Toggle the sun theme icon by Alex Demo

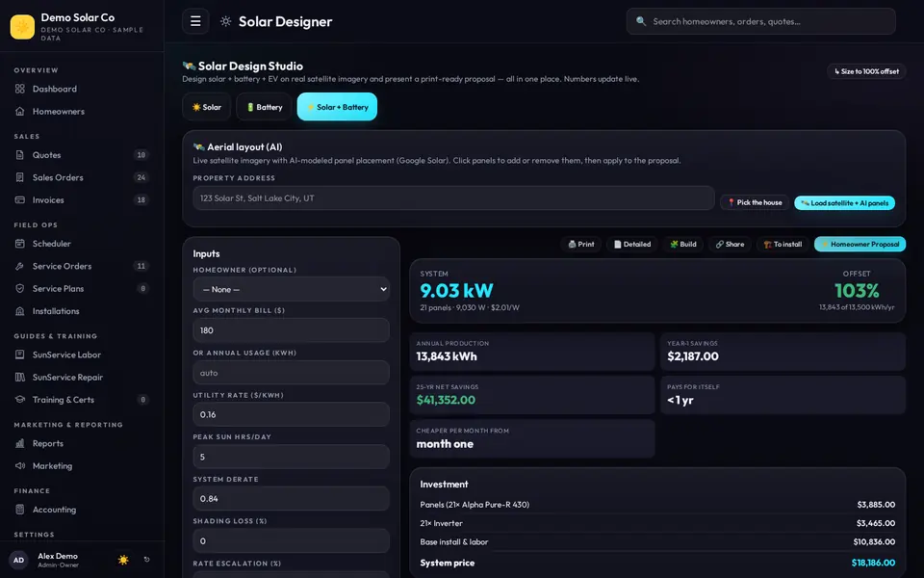click(x=123, y=560)
